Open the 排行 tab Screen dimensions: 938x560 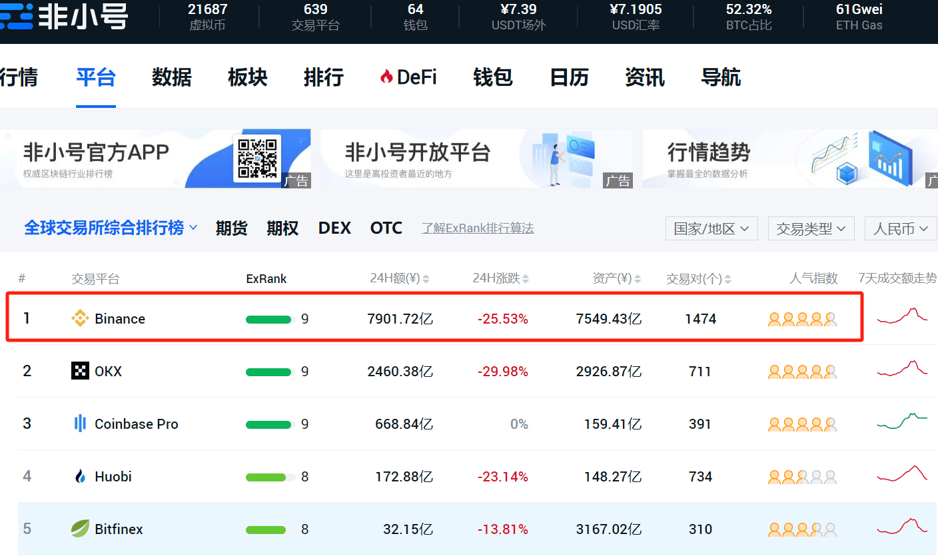(x=324, y=77)
